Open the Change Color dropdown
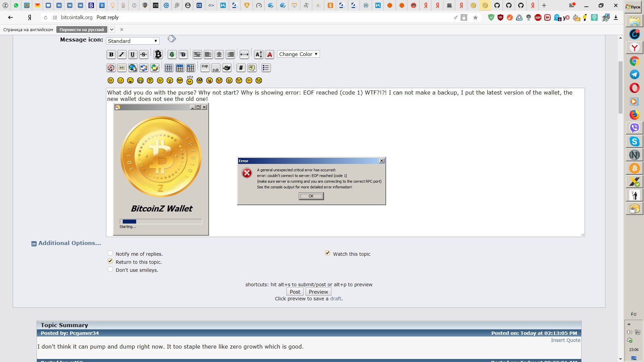Image resolution: width=644 pixels, height=362 pixels. point(298,54)
